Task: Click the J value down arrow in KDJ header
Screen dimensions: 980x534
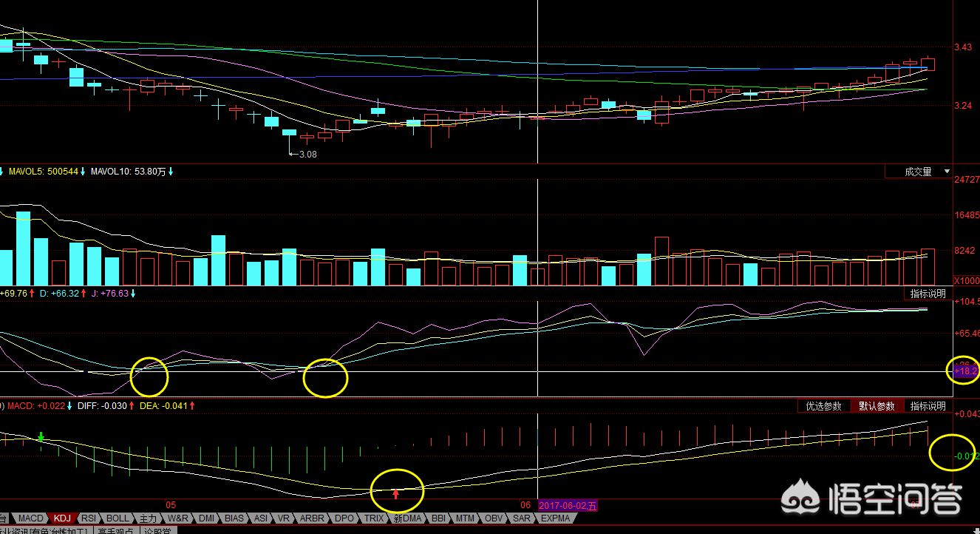Action: [134, 294]
